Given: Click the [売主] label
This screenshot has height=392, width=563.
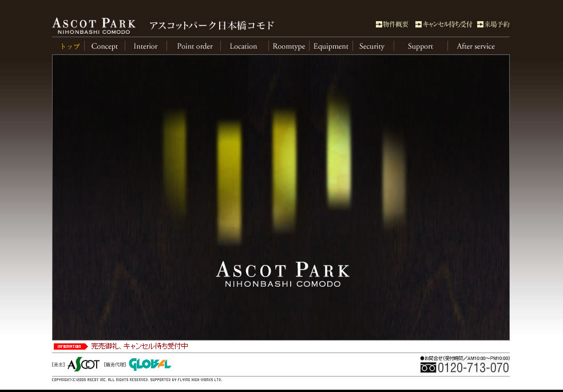Looking at the screenshot, I should click(58, 365).
